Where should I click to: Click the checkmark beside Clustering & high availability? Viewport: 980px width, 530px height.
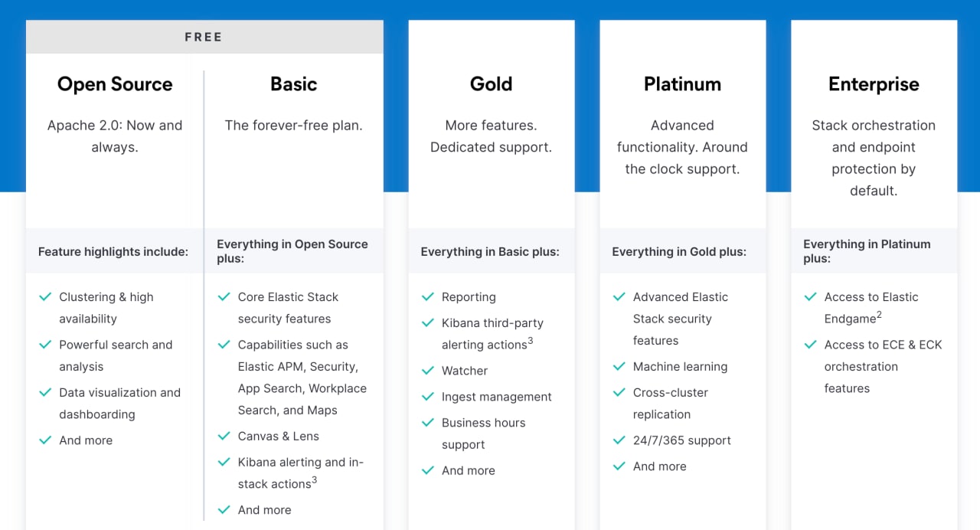[x=45, y=296]
